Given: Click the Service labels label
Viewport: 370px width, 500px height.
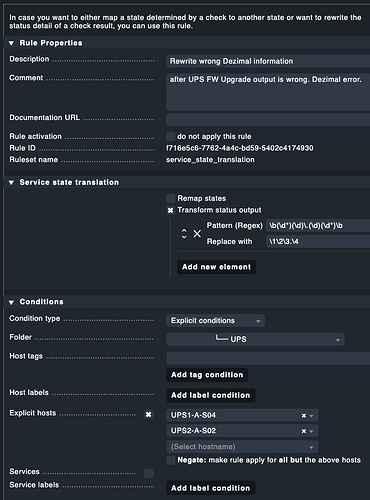Looking at the screenshot, I should (34, 485).
